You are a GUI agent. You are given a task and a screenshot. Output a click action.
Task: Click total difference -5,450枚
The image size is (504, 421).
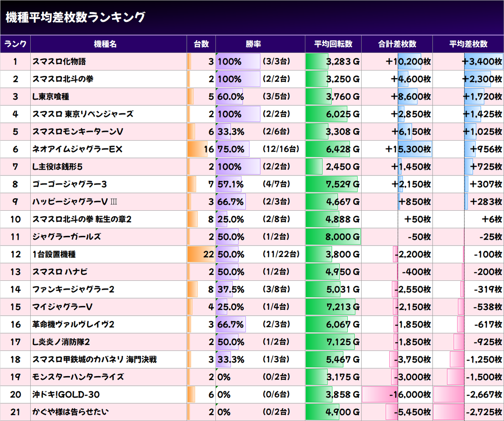[413, 412]
